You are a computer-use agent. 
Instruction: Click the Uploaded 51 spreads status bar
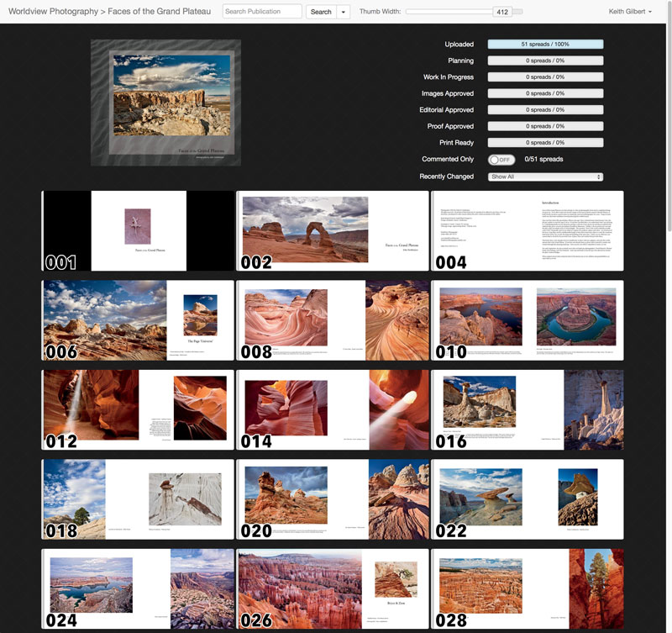point(545,44)
